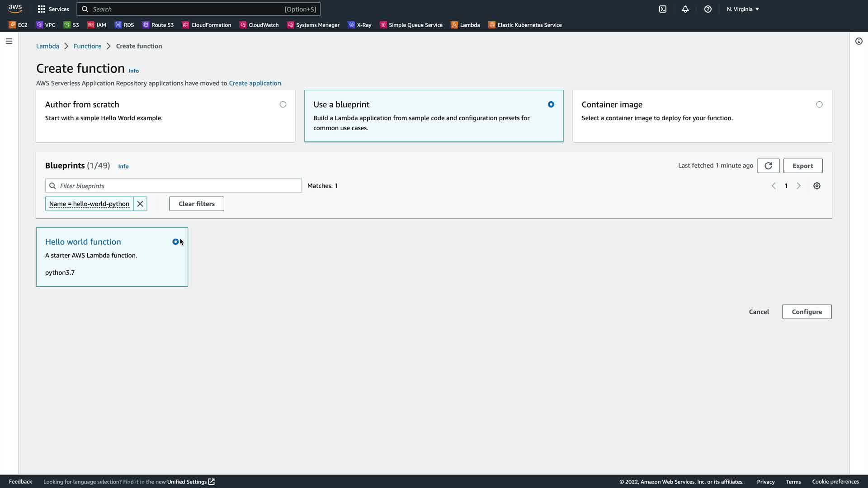Select the Hello world function blueprint radio
This screenshot has height=488, width=868.
pyautogui.click(x=175, y=242)
